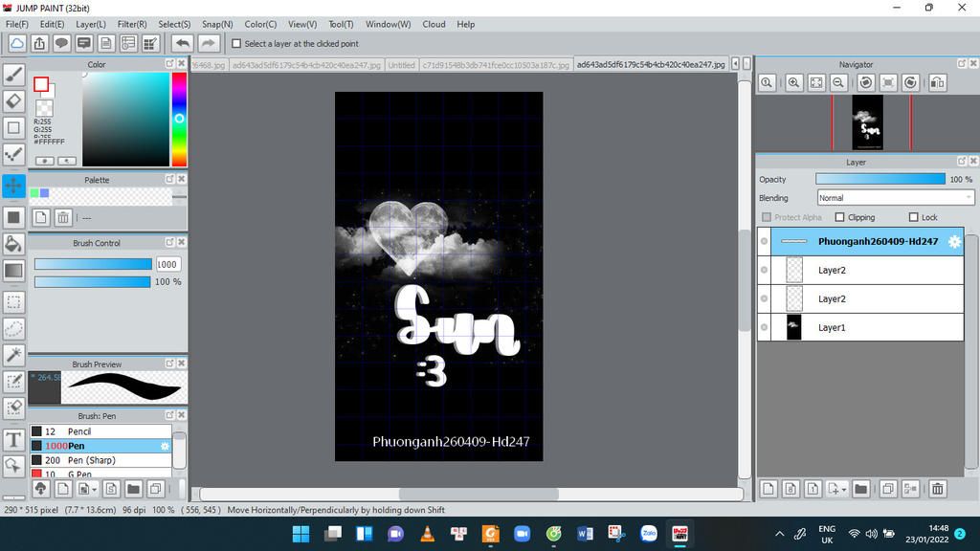The height and width of the screenshot is (551, 980).
Task: Toggle visibility of Layer2 directly above Layer1
Action: [764, 298]
